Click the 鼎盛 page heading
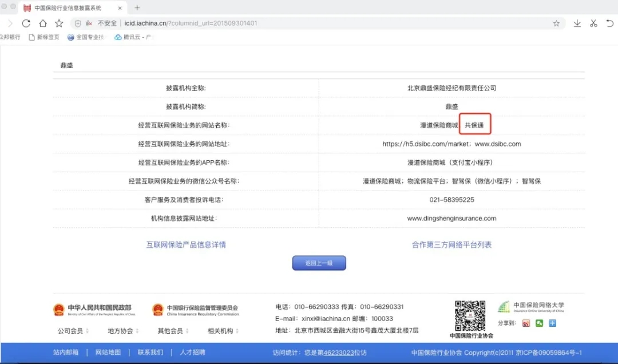 [66, 65]
